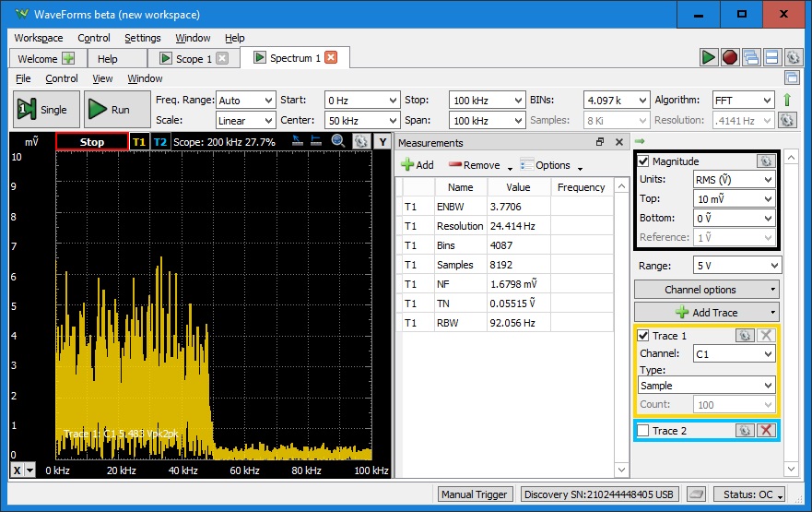
Task: Open the magnifier zoom tool on the plot
Action: 338,141
